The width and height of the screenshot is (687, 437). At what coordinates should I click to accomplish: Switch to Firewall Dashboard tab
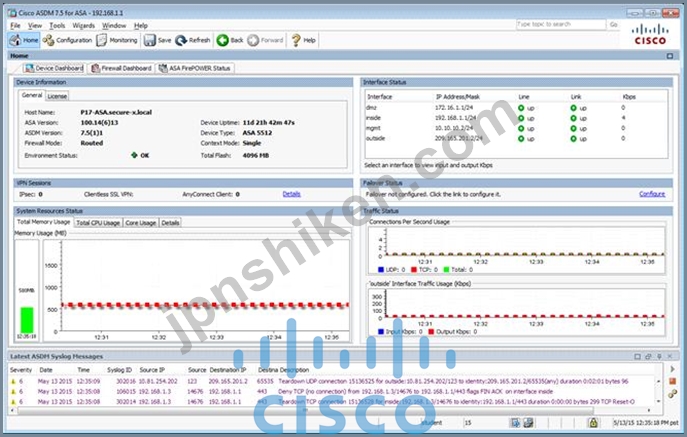tap(121, 68)
